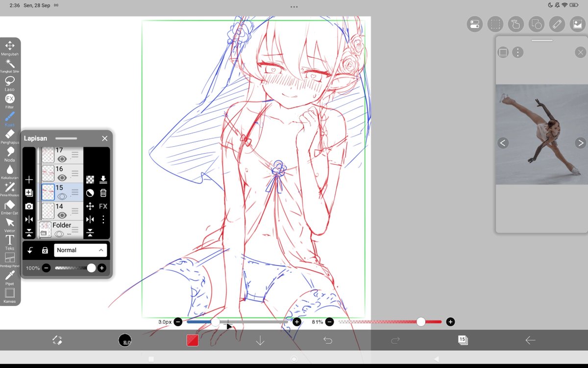Open the red color swatch
This screenshot has width=588, height=368.
click(193, 340)
